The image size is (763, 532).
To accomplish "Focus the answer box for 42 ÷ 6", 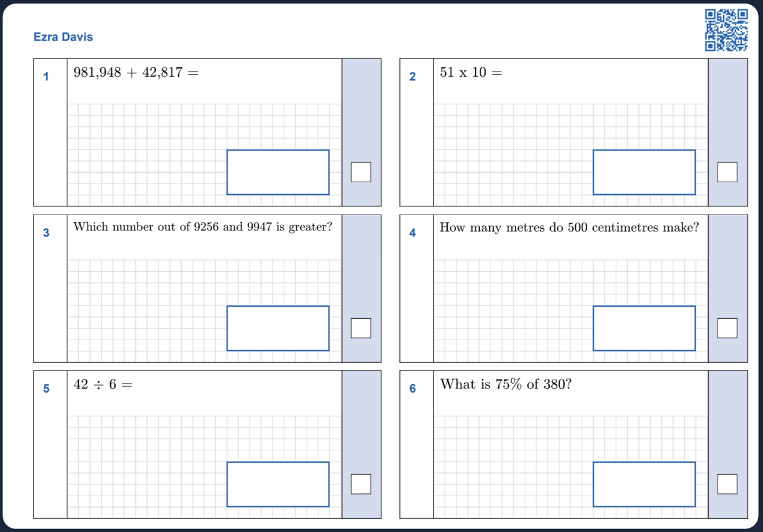I will tap(278, 484).
